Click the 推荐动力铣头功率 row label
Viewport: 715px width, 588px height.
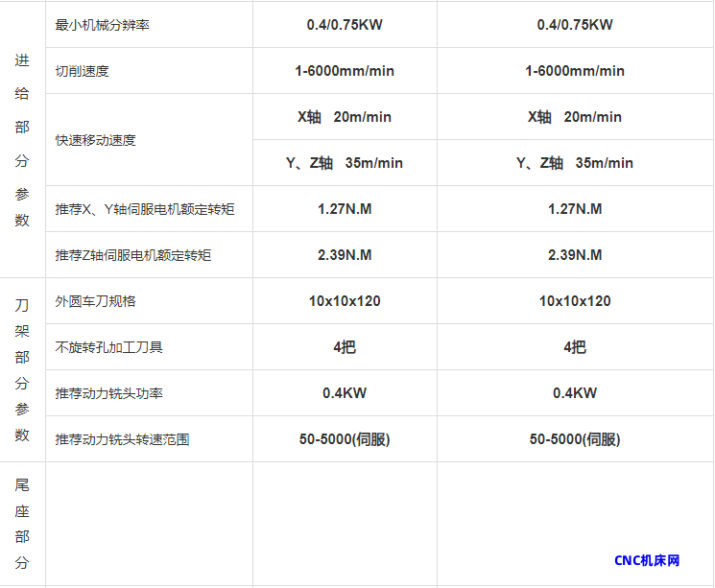pos(109,393)
